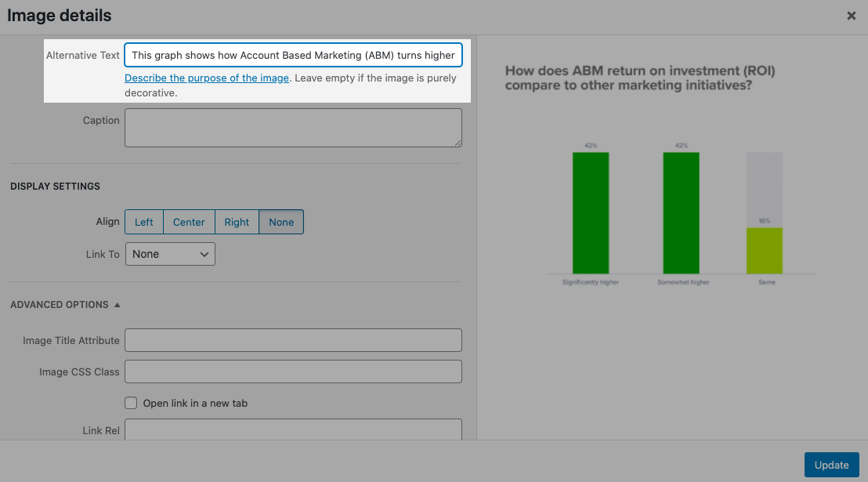The height and width of the screenshot is (482, 868).
Task: Click the Alternative Text input field
Action: pyautogui.click(x=293, y=56)
